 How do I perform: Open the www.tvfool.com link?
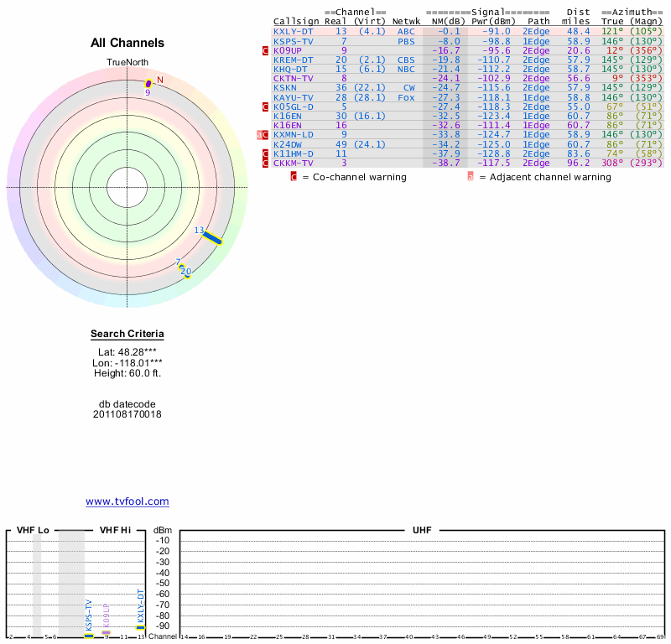[x=127, y=501]
